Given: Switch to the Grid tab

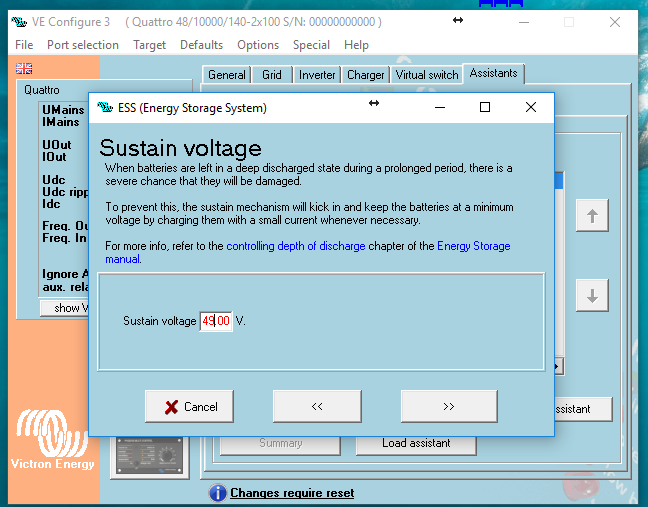Looking at the screenshot, I should point(272,75).
